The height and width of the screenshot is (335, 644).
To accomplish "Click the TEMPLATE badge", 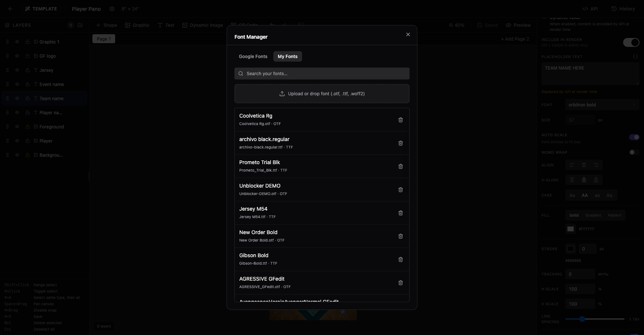I will pos(41,9).
